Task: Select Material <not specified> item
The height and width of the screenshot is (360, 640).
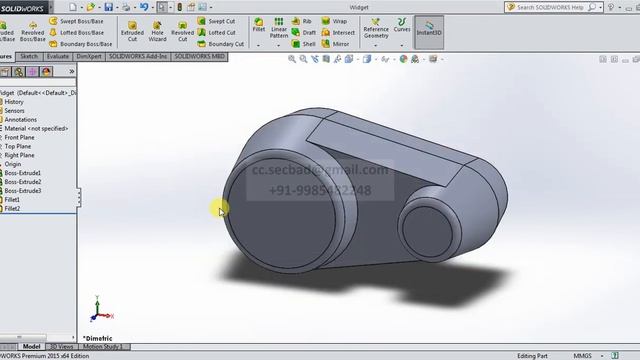Action: (36, 129)
